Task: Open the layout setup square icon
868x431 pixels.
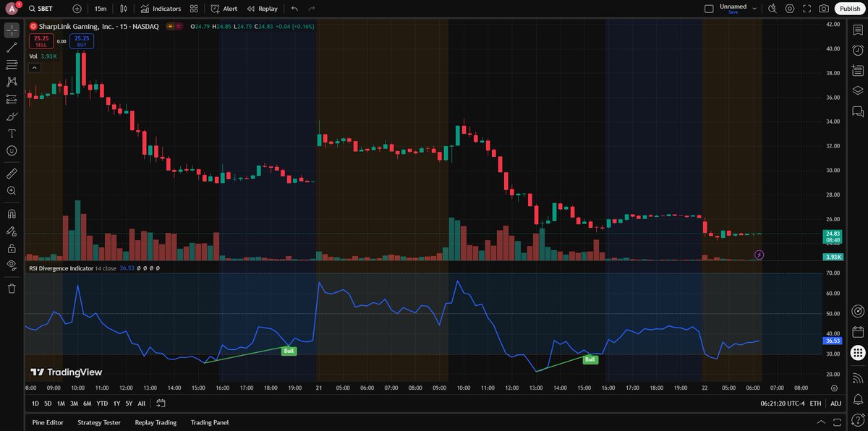Action: [x=709, y=9]
